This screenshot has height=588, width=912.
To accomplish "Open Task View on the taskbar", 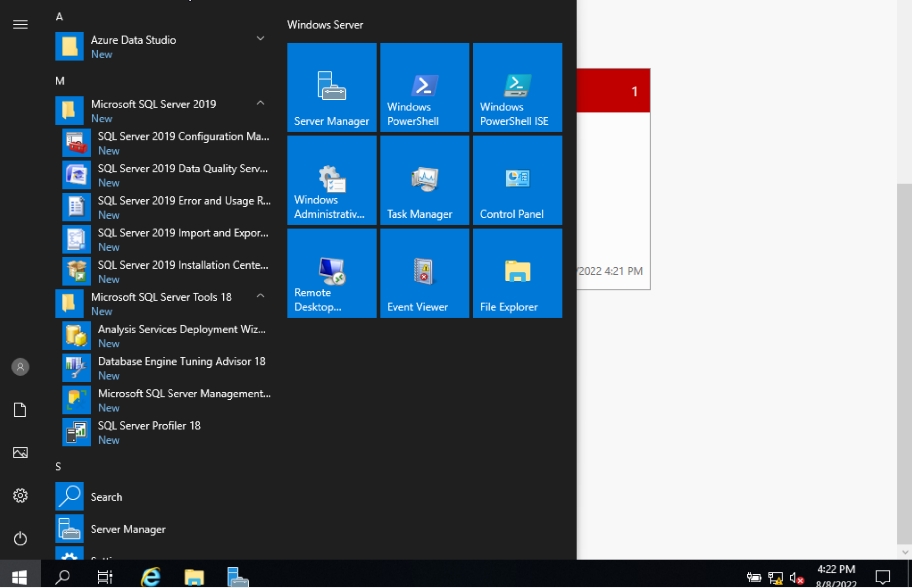I will pos(105,577).
